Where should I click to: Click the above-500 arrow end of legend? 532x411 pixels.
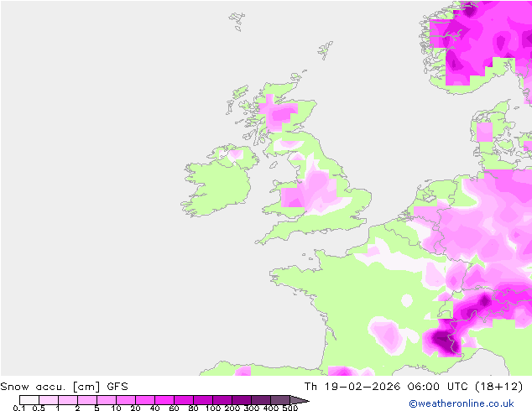(299, 400)
